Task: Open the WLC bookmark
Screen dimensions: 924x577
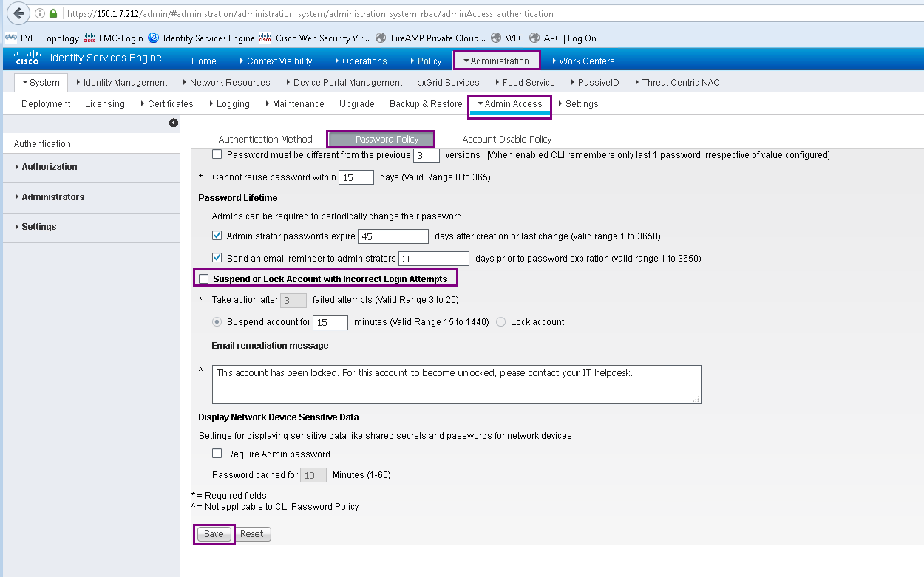Action: tap(514, 38)
